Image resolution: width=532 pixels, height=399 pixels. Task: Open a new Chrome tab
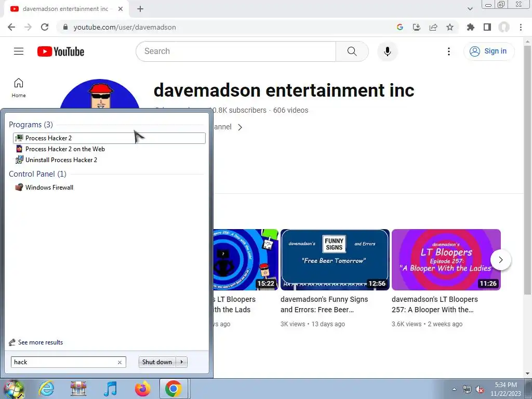(x=140, y=9)
